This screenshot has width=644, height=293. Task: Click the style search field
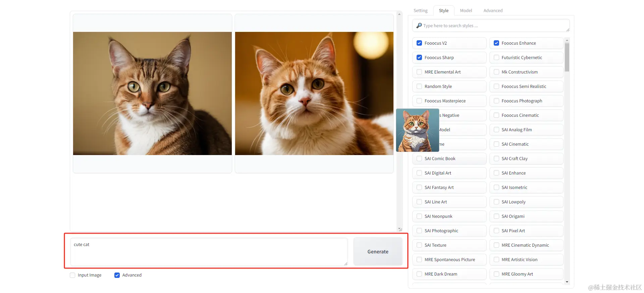point(491,26)
